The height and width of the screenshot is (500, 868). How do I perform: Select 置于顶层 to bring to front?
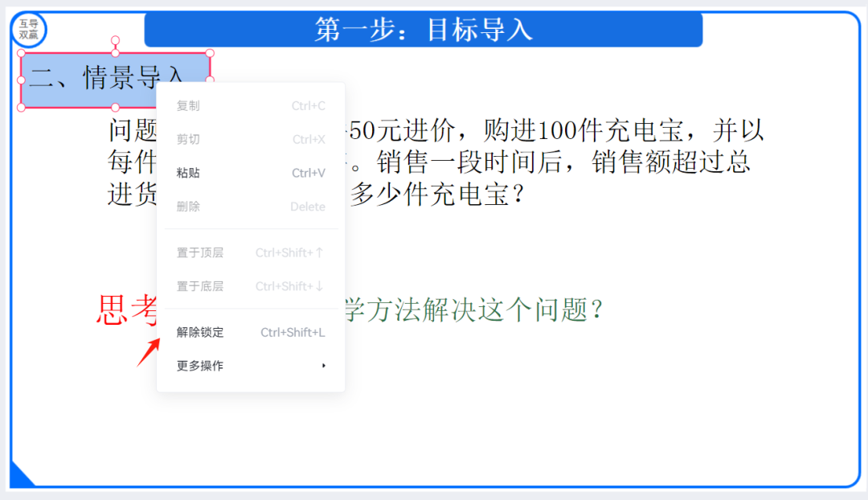coord(199,252)
